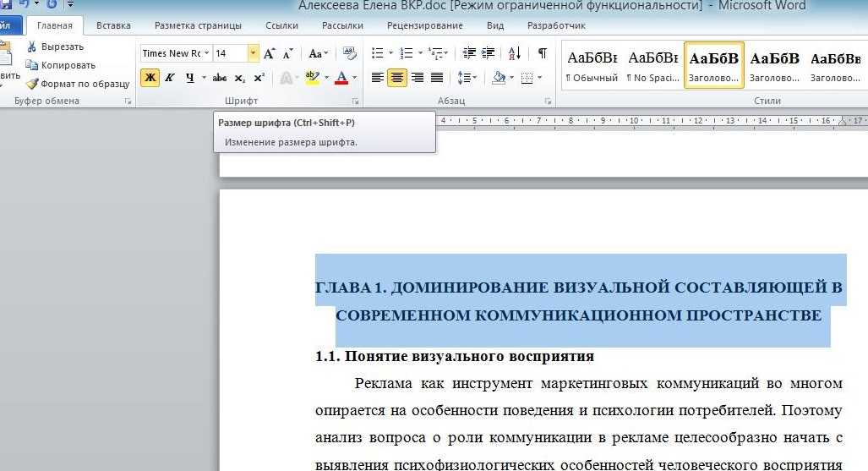
Task: Click the strikethrough text icon
Action: click(220, 78)
